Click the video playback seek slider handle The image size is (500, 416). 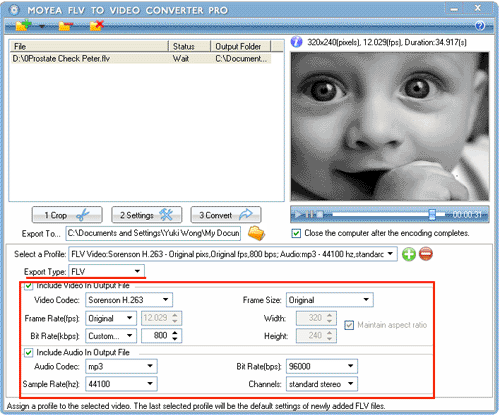432,214
